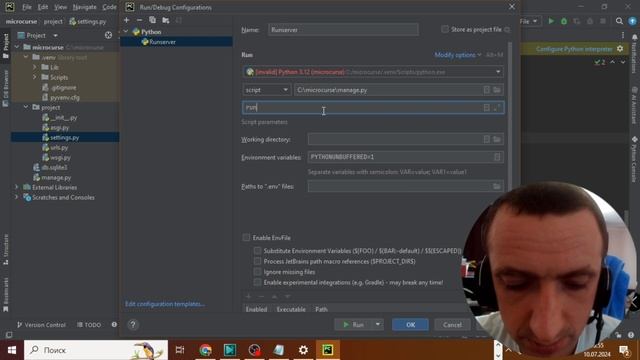Add a new run configuration with plus icon
This screenshot has height=360, width=640.
click(x=127, y=20)
